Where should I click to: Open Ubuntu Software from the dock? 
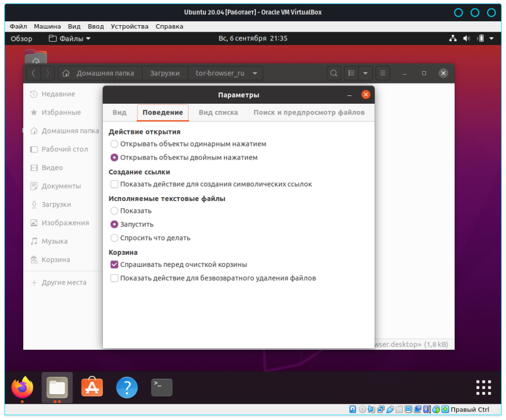click(92, 387)
